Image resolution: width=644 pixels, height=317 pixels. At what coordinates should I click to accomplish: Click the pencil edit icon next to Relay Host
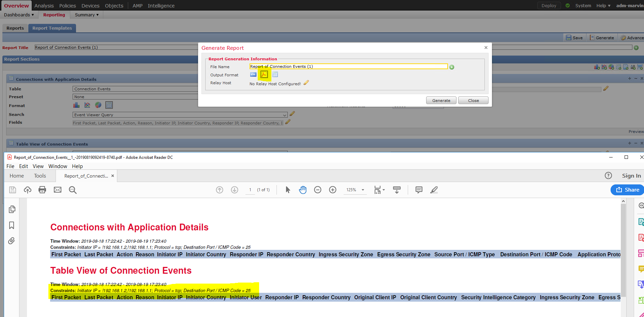tap(306, 82)
